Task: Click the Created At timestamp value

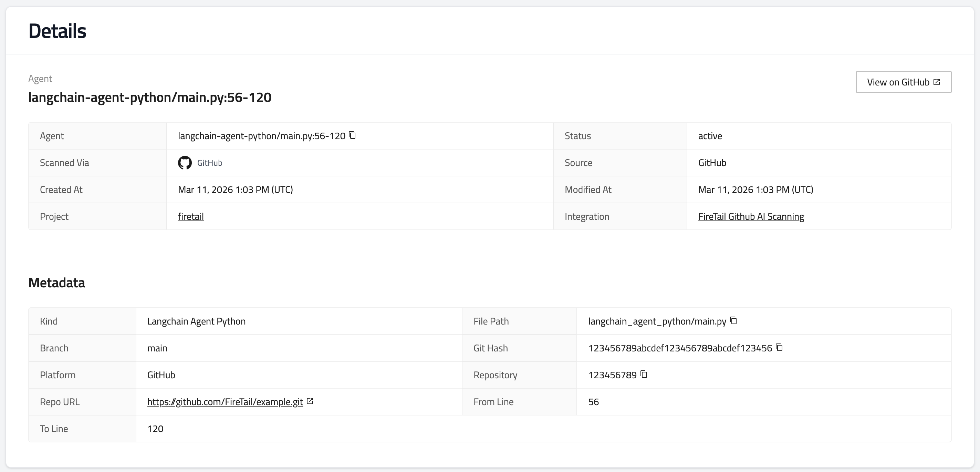Action: click(x=235, y=189)
